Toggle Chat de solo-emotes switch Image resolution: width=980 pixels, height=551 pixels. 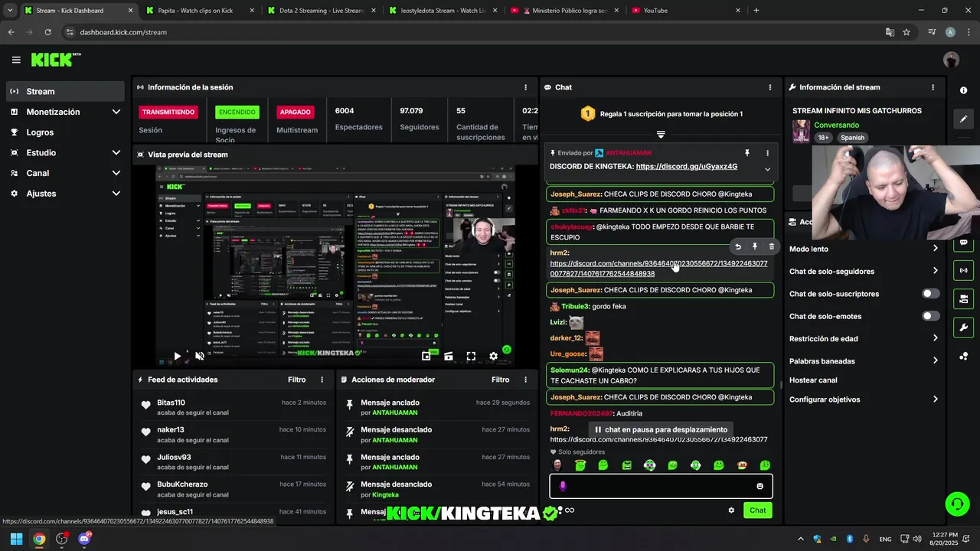tap(930, 316)
